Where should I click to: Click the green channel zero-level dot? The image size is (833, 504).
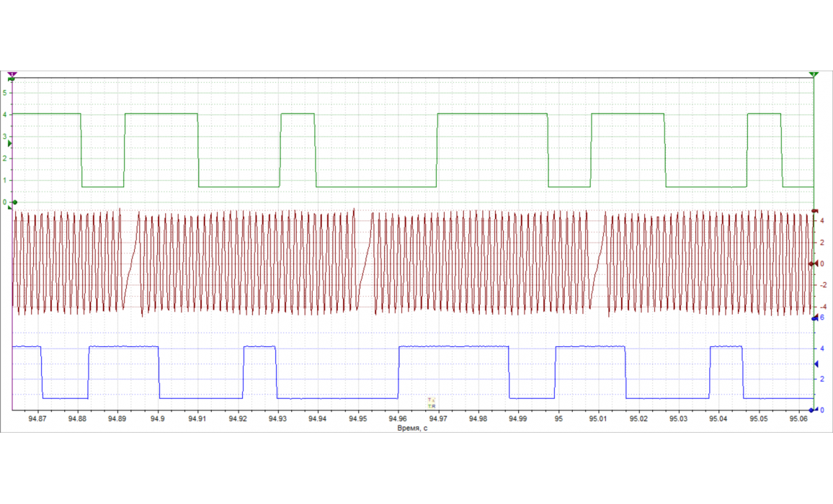14,202
